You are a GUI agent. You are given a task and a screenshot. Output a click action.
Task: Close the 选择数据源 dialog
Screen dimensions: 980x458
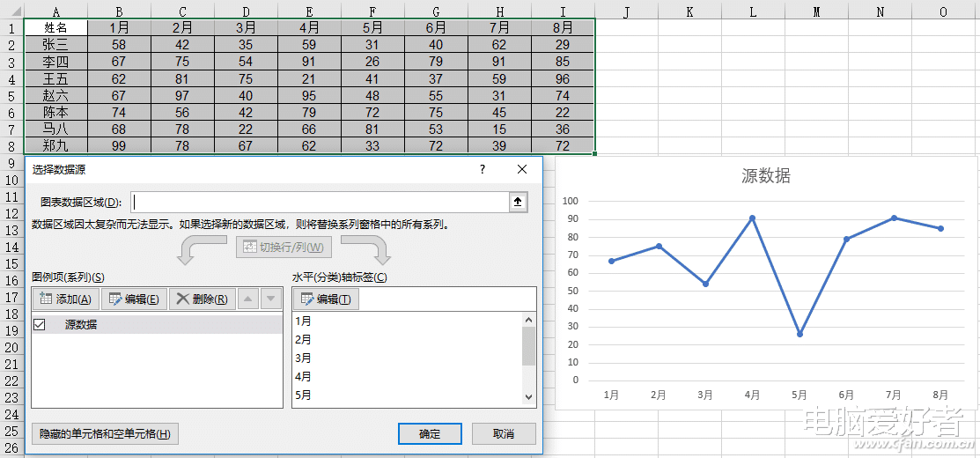pos(522,169)
